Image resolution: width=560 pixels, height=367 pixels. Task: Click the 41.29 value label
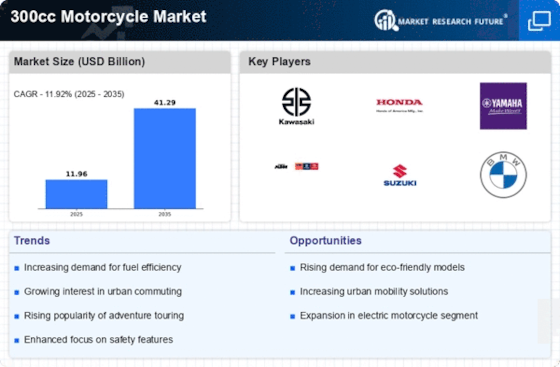[165, 102]
